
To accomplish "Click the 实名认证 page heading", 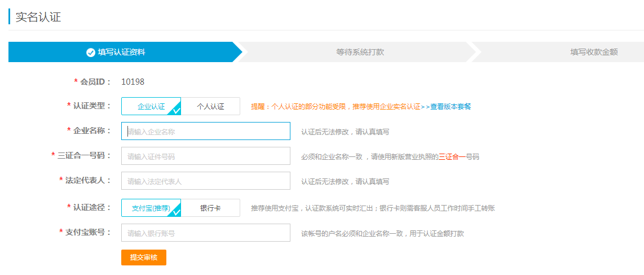I will pyautogui.click(x=38, y=17).
